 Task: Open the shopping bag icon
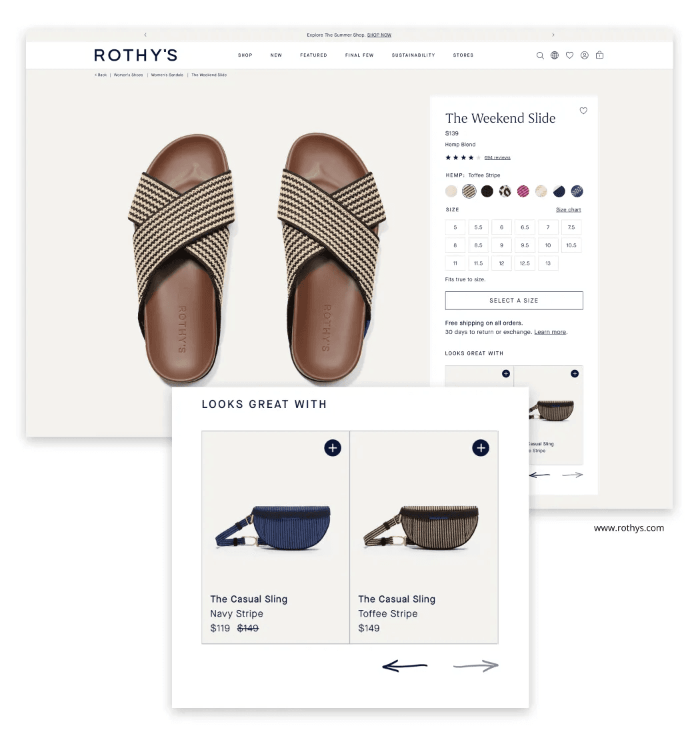599,55
